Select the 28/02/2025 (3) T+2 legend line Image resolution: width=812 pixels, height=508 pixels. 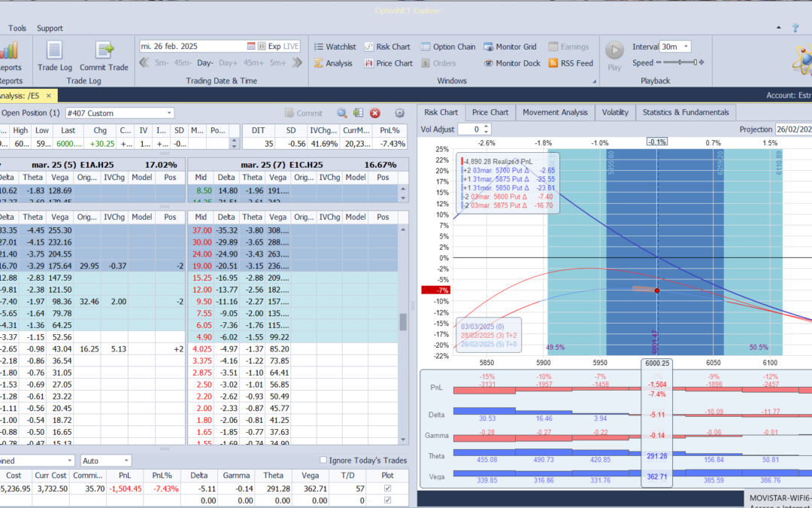click(x=489, y=336)
